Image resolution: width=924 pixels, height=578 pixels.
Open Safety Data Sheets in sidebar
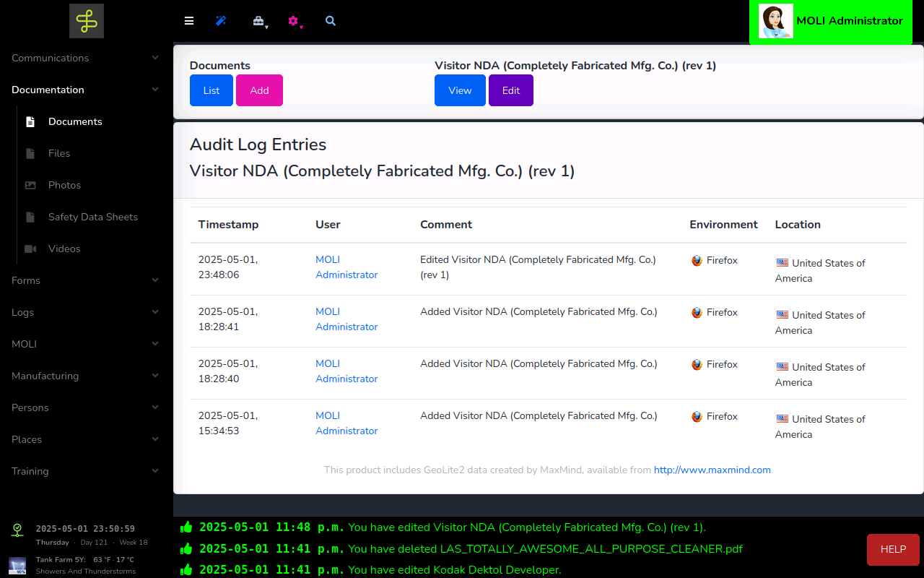92,217
